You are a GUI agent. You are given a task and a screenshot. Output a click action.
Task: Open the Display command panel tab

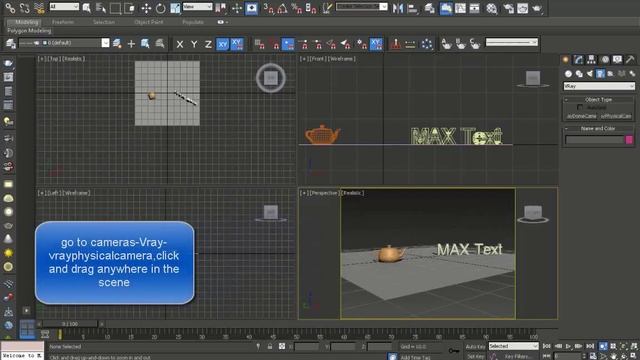pyautogui.click(x=617, y=60)
